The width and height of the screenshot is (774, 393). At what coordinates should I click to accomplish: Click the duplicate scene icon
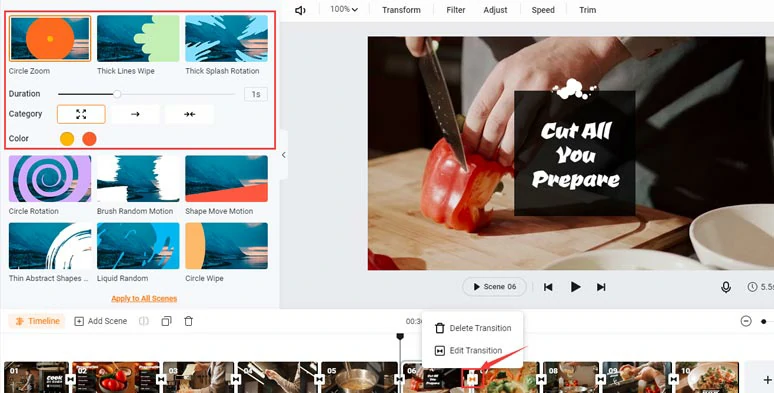pyautogui.click(x=166, y=321)
